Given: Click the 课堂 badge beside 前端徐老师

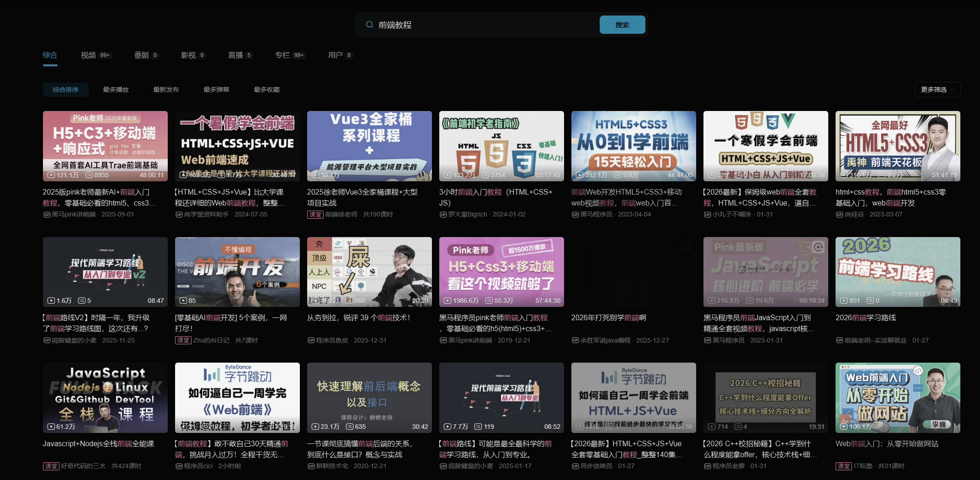Looking at the screenshot, I should click(315, 215).
